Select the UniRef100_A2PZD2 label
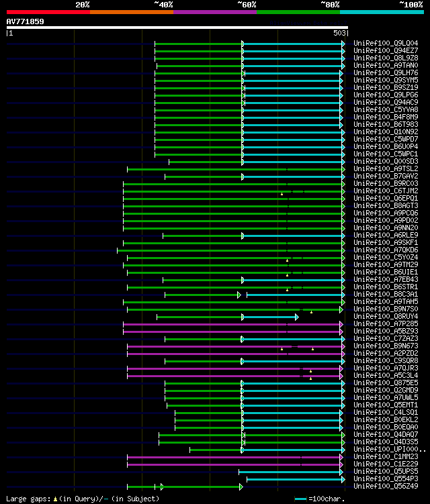The height and width of the screenshot is (504, 430). tap(386, 354)
